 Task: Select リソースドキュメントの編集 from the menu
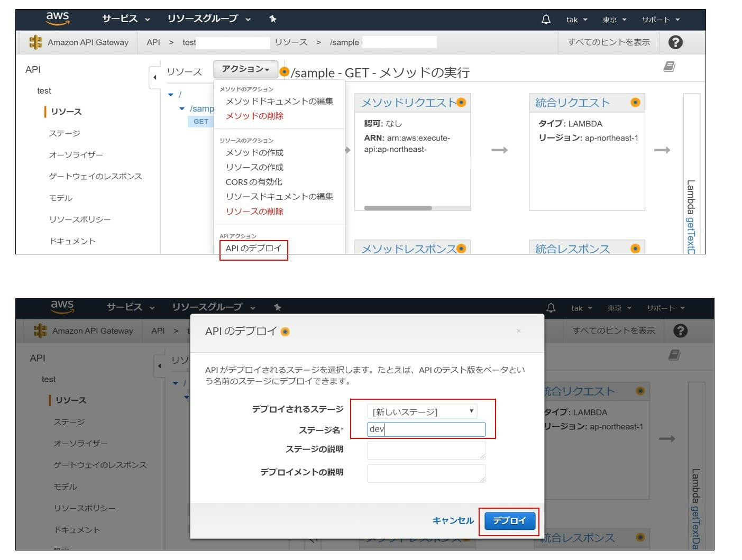click(x=279, y=197)
